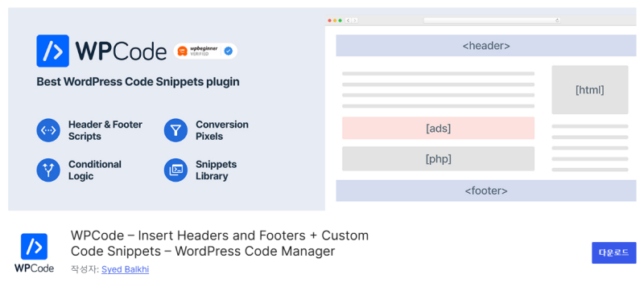The height and width of the screenshot is (295, 644).
Task: Click the 'Header & Footer Scripts' label
Action: [x=105, y=130]
